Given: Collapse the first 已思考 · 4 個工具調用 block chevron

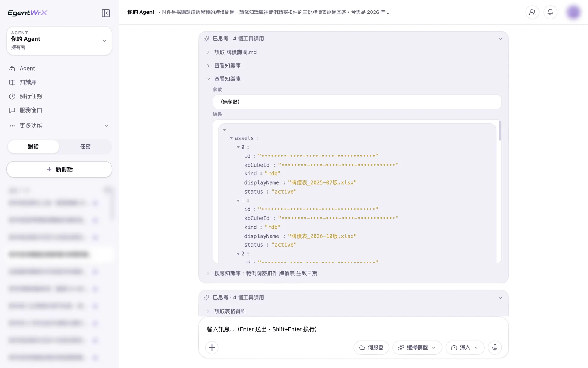Looking at the screenshot, I should tap(500, 39).
